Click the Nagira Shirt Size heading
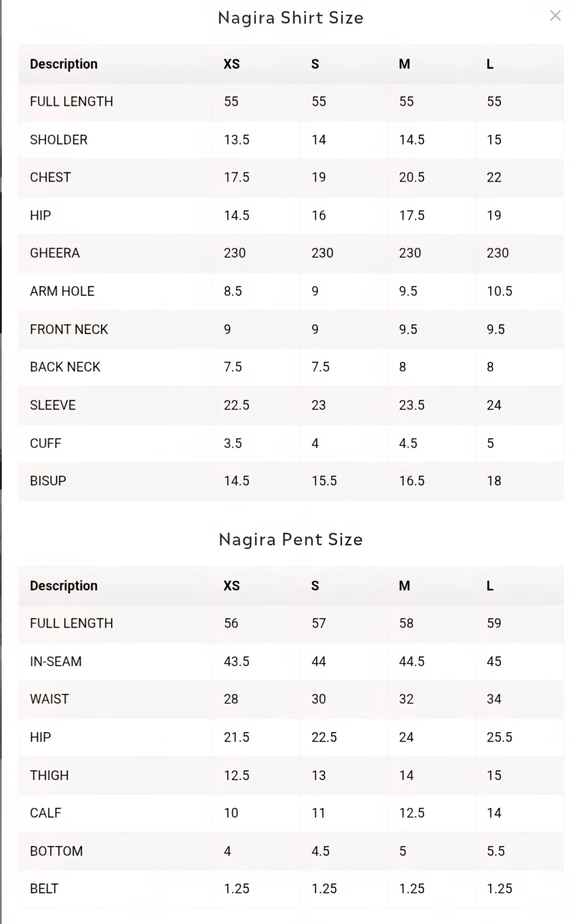The image size is (578, 924). coord(291,18)
